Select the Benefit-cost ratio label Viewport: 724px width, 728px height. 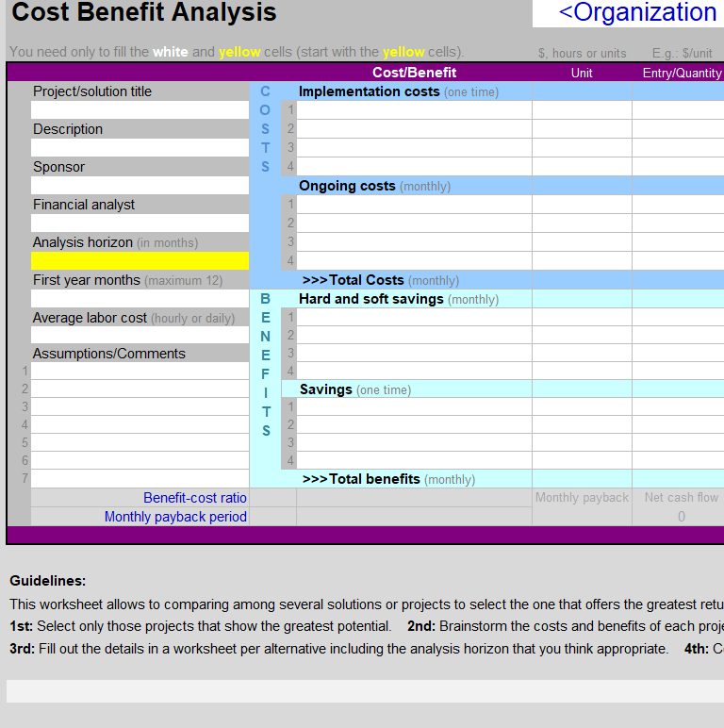tap(194, 498)
